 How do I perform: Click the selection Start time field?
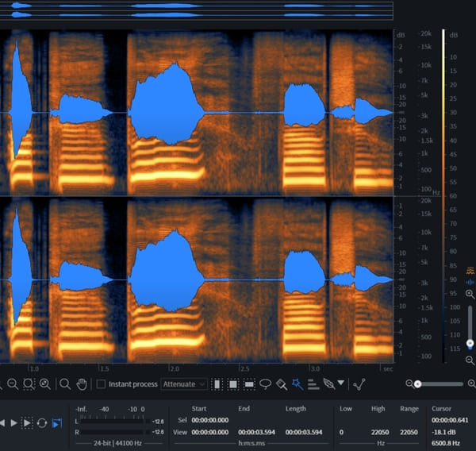(210, 420)
